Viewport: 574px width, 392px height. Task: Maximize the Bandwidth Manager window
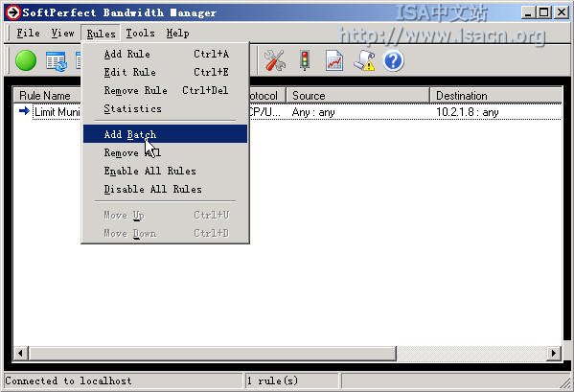point(544,12)
